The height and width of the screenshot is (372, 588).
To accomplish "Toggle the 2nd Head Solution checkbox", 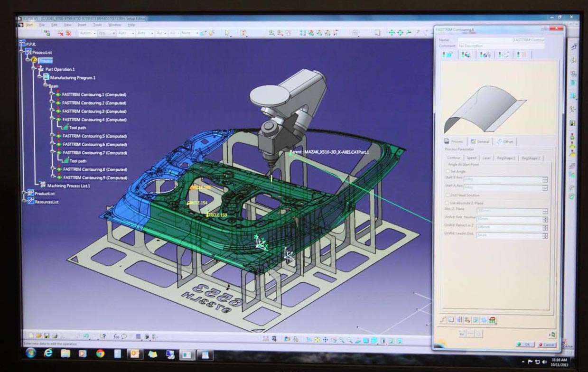I will (x=448, y=195).
